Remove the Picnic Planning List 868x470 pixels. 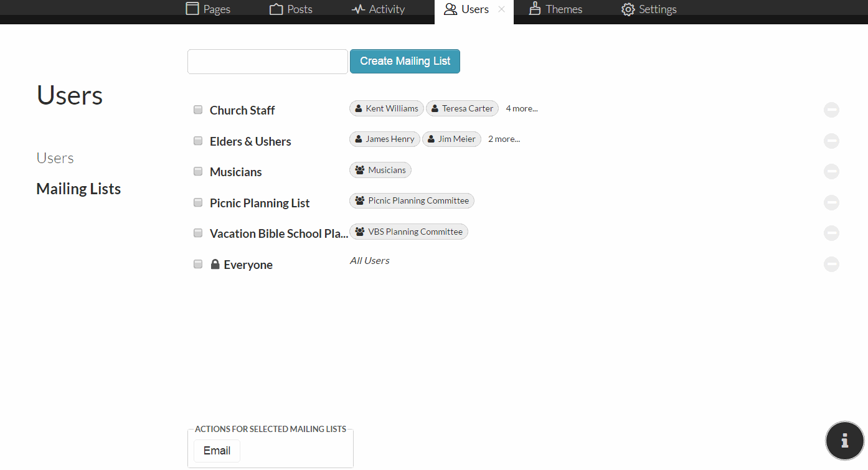[831, 202]
